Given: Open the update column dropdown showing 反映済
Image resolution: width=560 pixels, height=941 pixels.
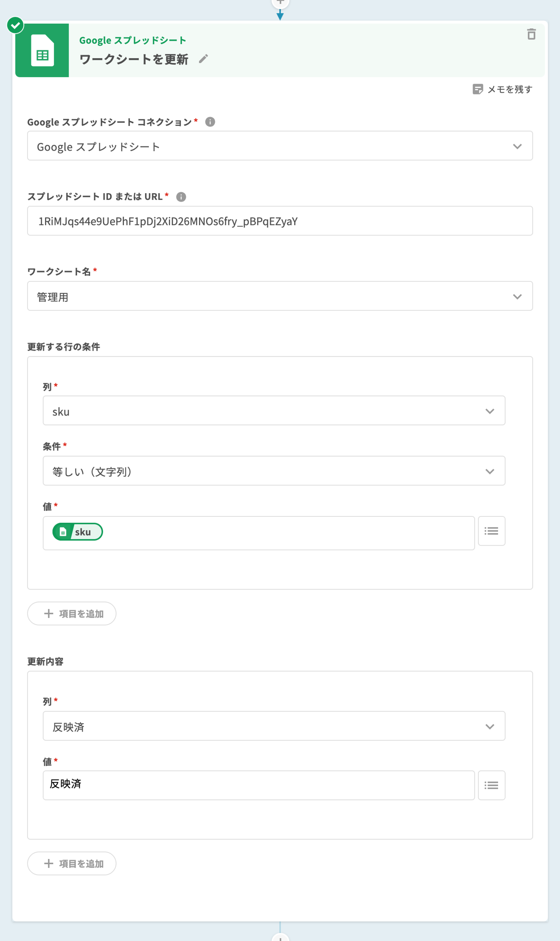Looking at the screenshot, I should pos(274,726).
